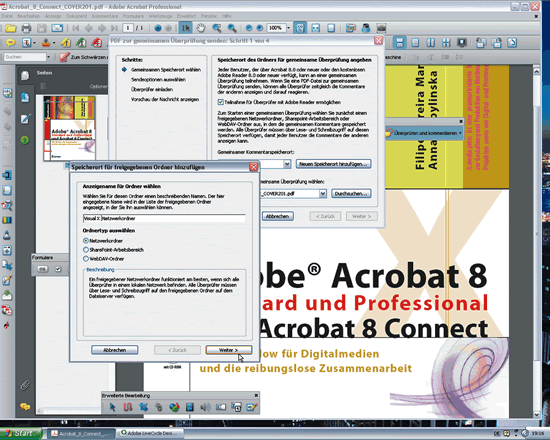Open the Dokument menu
550x440 pixels.
(76, 16)
